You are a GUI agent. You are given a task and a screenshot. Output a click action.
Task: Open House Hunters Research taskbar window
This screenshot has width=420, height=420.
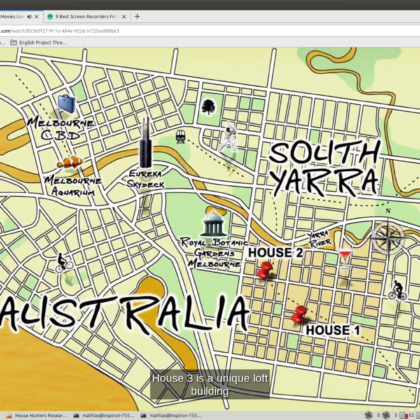(37, 416)
